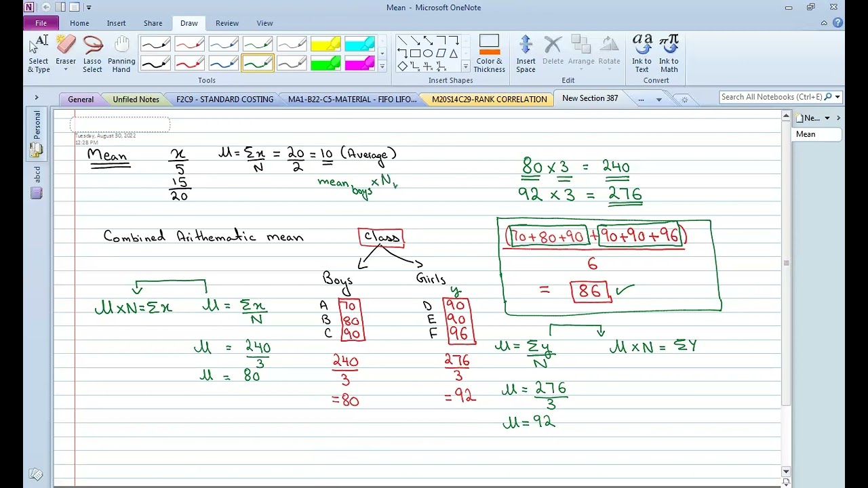Choose the thin gray pen
The width and height of the screenshot is (868, 488).
(x=291, y=45)
